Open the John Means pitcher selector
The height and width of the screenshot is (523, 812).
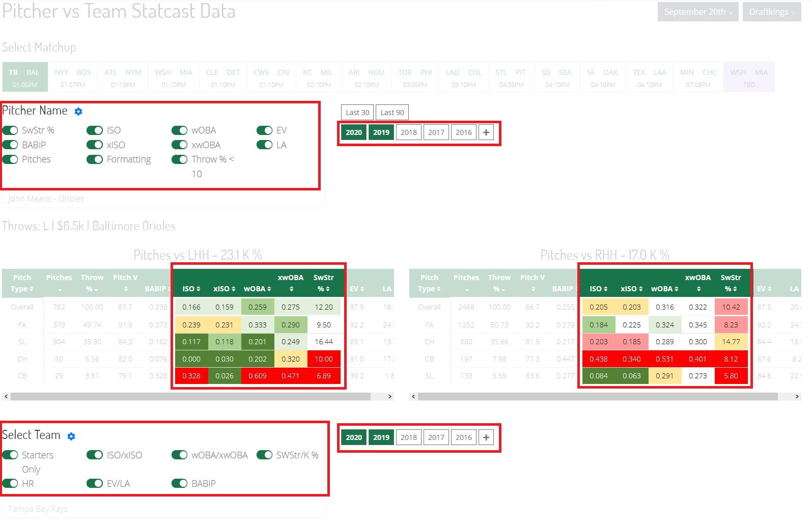(163, 199)
